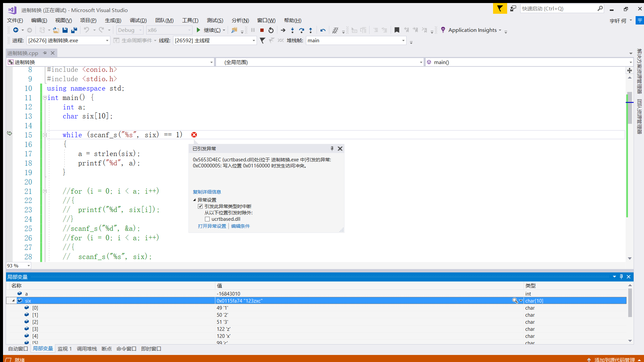Click the Step Out icon

311,30
